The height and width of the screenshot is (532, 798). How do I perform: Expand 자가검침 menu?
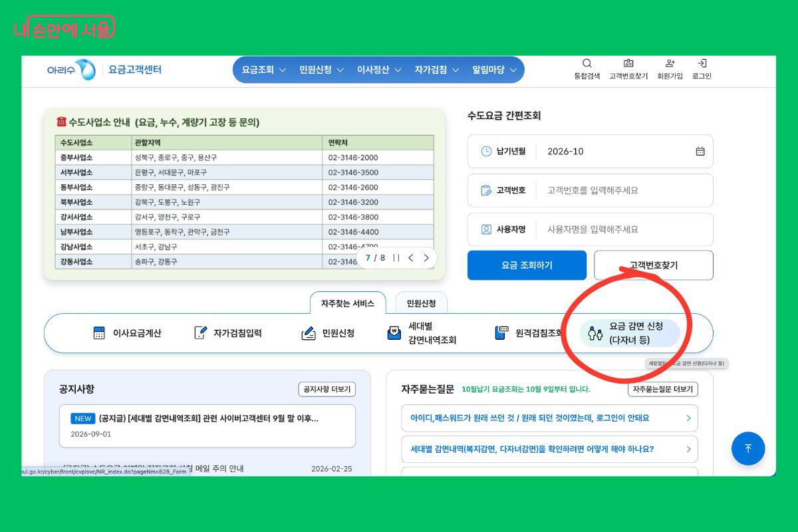[437, 70]
